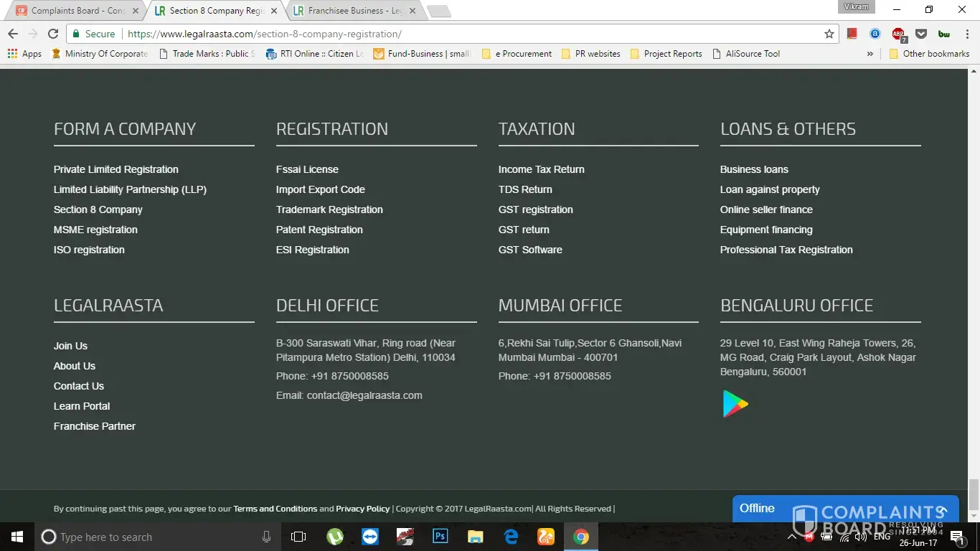980x551 pixels.
Task: Open Professional Tax Registration link
Action: (x=786, y=250)
